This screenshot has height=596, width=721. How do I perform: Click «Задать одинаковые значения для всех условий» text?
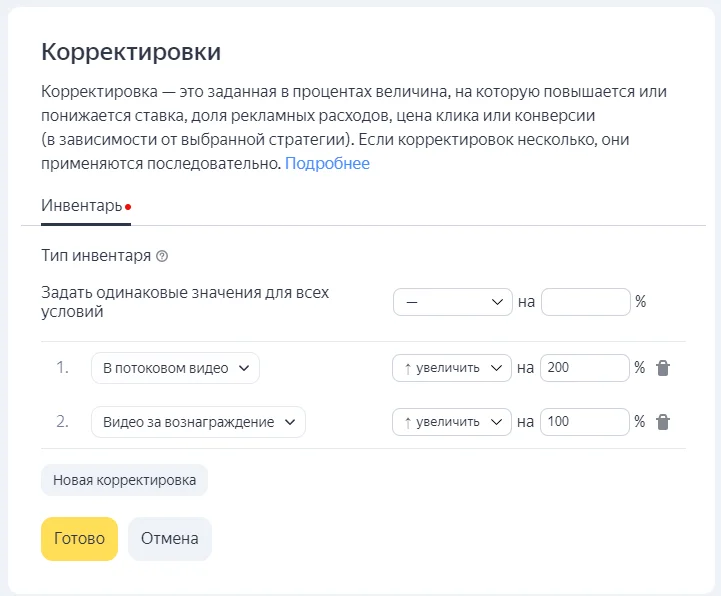185,302
